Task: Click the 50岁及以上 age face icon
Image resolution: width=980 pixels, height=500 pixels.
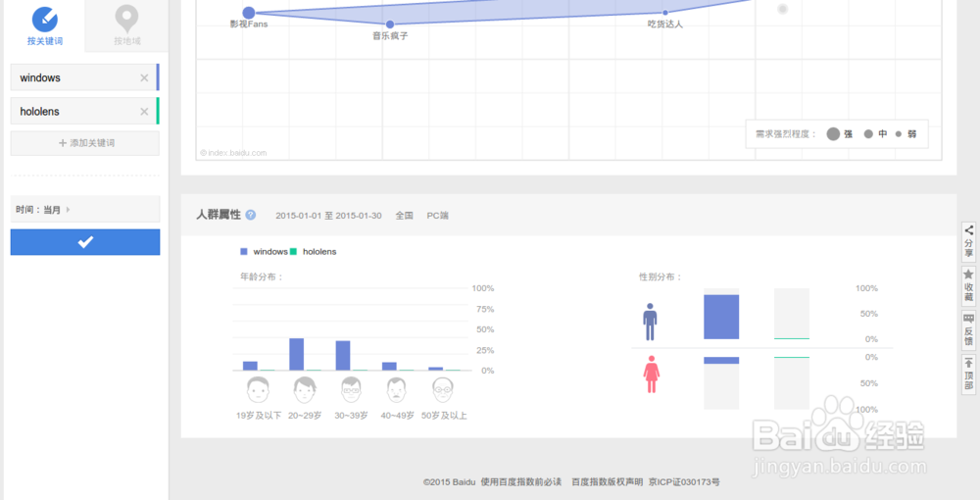Action: coord(443,390)
